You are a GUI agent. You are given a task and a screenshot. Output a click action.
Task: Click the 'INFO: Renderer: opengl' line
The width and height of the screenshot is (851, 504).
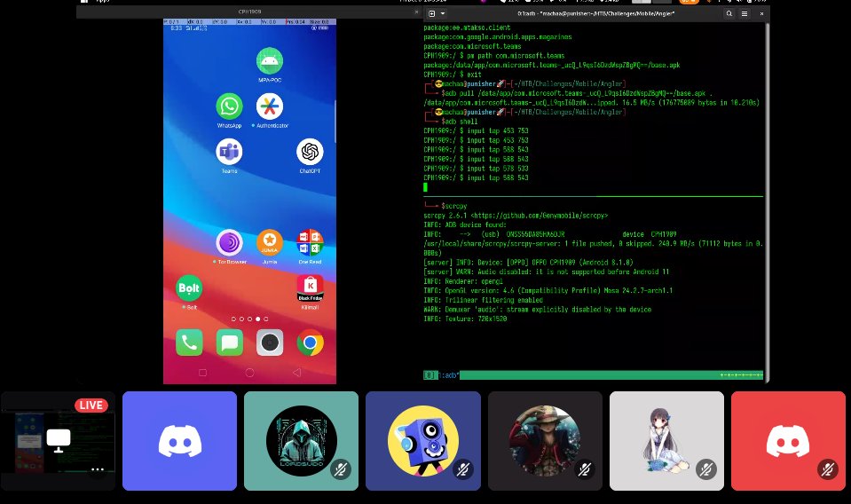point(463,281)
